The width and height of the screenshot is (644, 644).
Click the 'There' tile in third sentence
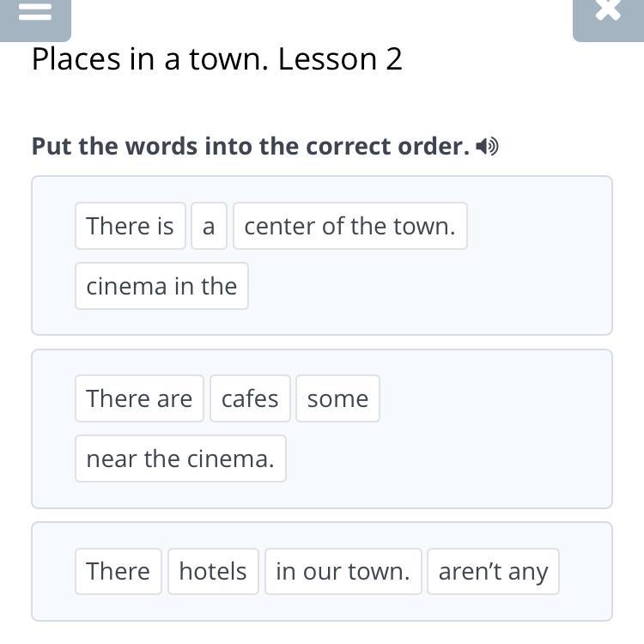[118, 571]
